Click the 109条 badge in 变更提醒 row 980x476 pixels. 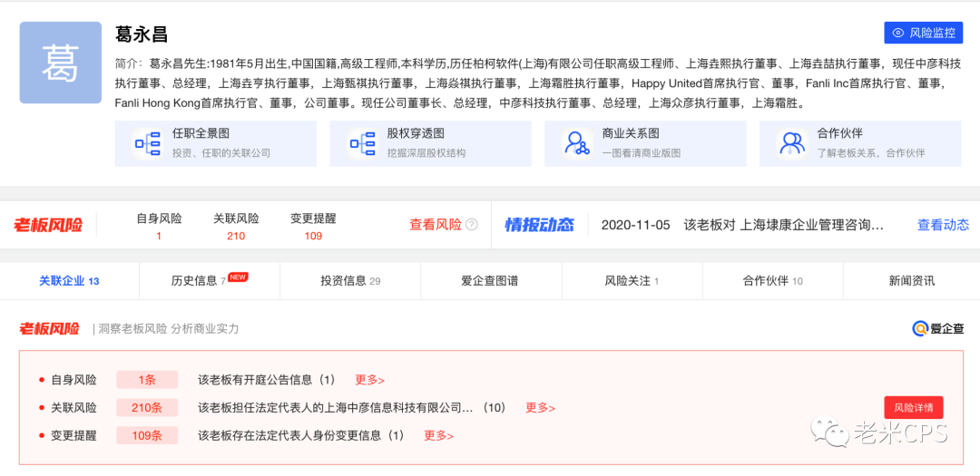pos(147,436)
